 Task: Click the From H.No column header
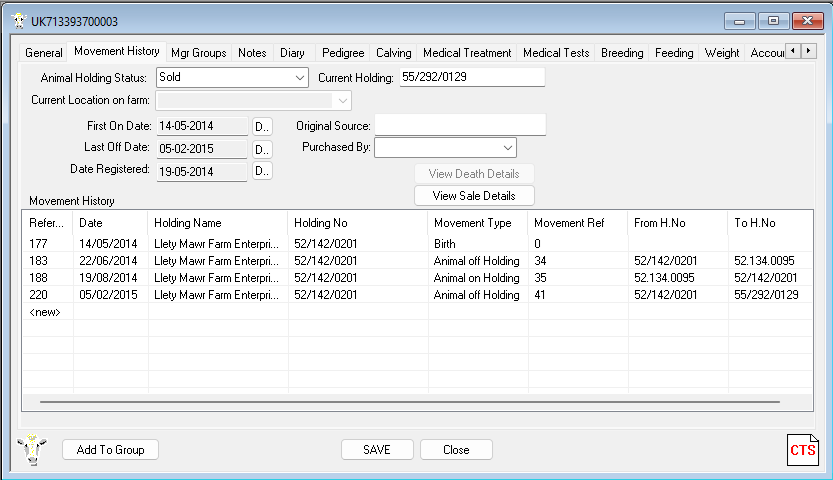pyautogui.click(x=678, y=223)
